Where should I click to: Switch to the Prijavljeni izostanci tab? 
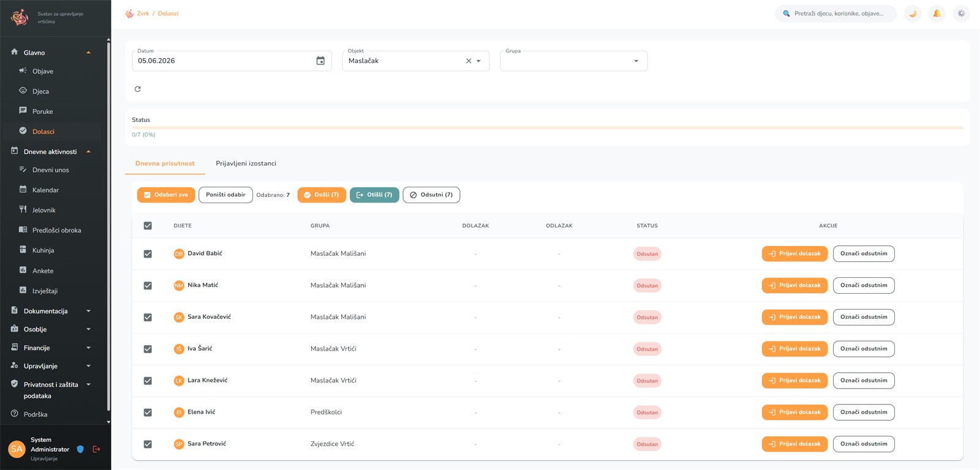pyautogui.click(x=246, y=163)
